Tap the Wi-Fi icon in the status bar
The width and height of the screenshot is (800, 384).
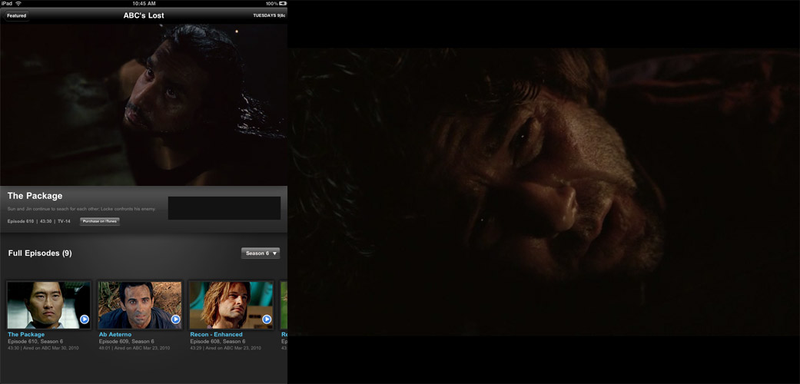[19, 3]
